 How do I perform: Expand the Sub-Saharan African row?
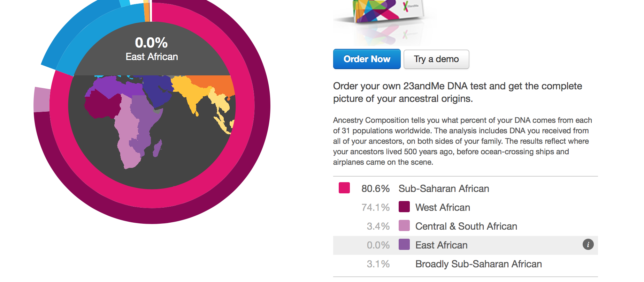(443, 188)
